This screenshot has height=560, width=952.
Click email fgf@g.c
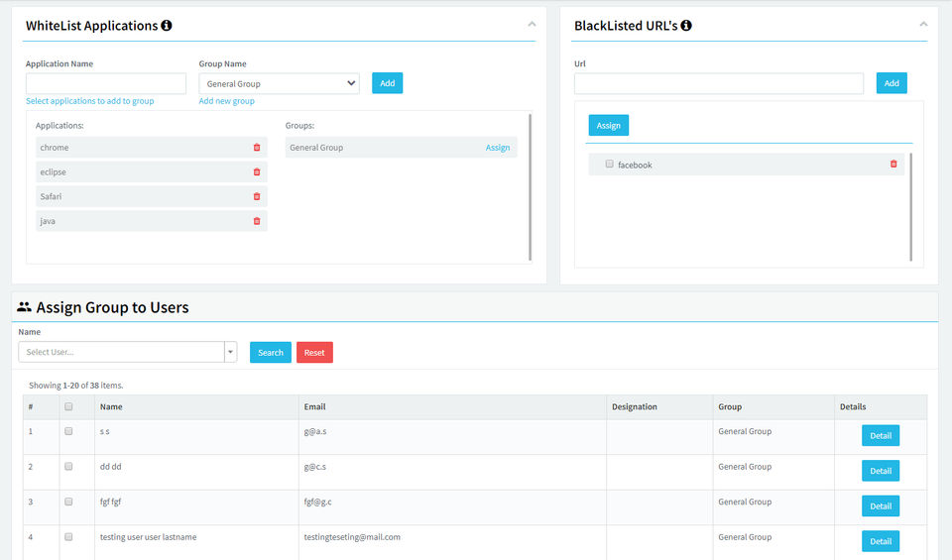(x=317, y=502)
